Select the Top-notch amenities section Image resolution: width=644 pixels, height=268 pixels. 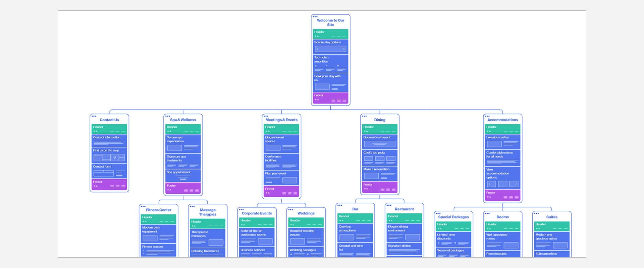331,63
